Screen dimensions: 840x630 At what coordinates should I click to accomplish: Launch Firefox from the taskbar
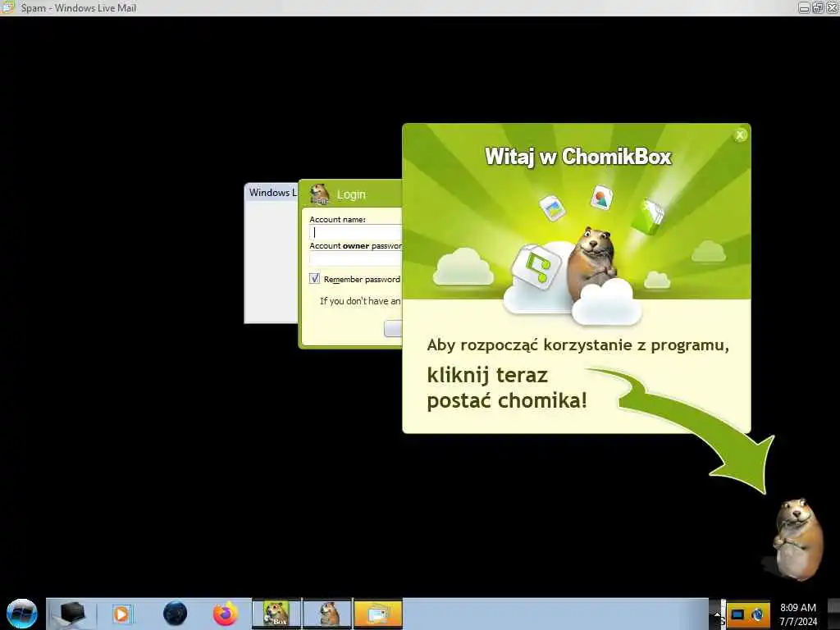pos(225,614)
